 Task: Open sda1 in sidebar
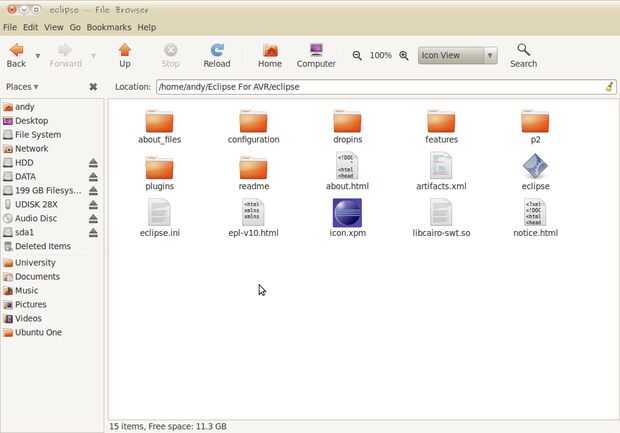(19, 232)
